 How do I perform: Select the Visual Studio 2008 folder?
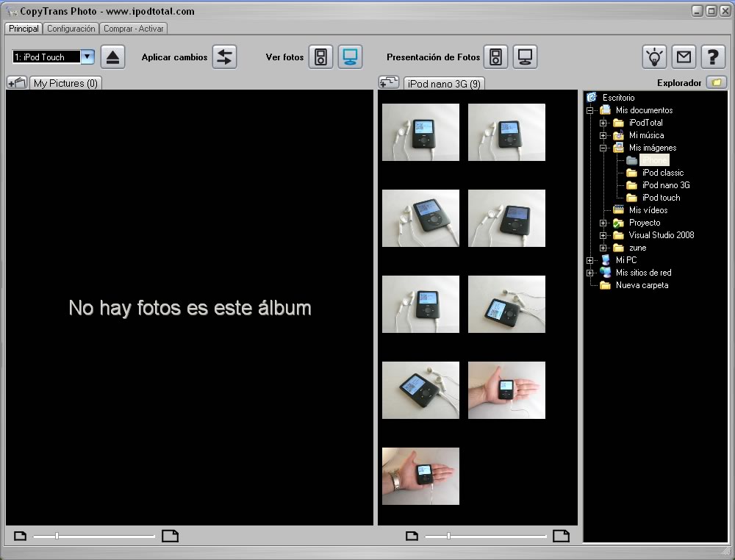(x=661, y=234)
